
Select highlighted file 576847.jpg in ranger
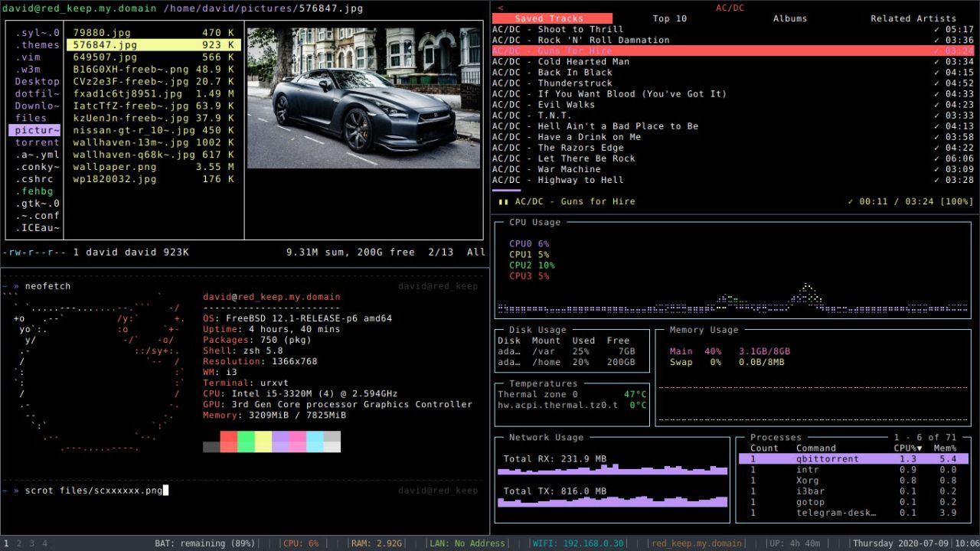coord(154,44)
